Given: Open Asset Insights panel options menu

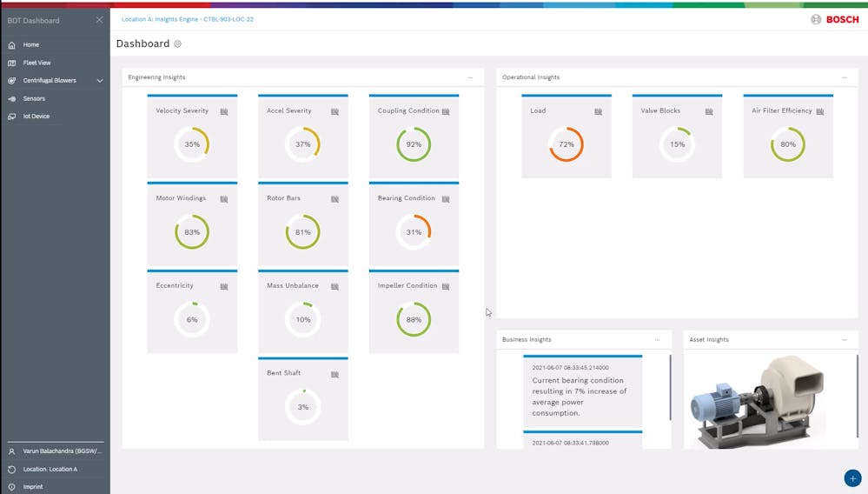Looking at the screenshot, I should (844, 340).
